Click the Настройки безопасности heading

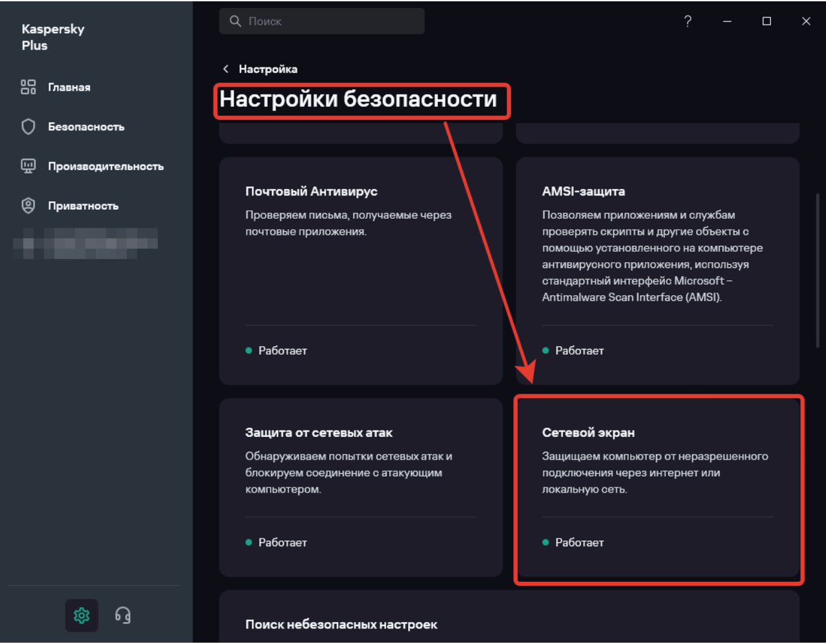click(358, 99)
